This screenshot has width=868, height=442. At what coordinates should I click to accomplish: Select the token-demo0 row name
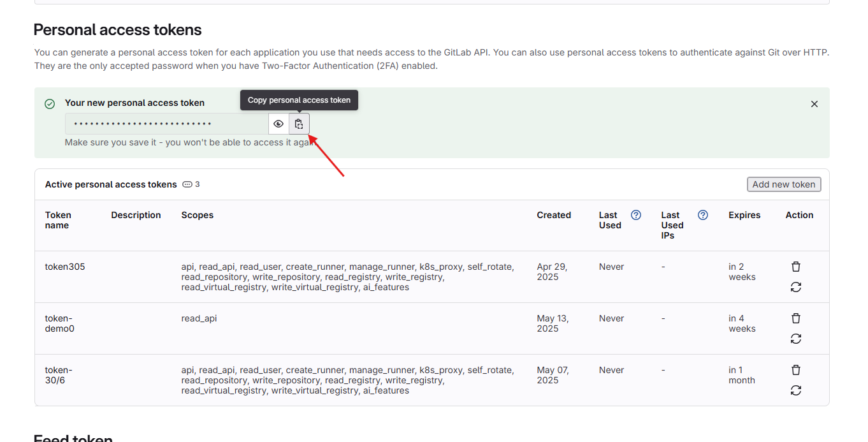click(59, 323)
